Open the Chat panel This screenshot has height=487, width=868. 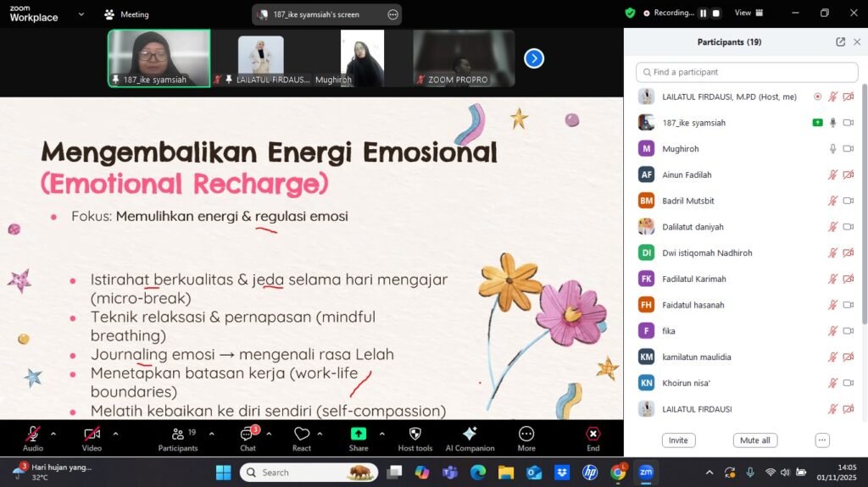247,434
